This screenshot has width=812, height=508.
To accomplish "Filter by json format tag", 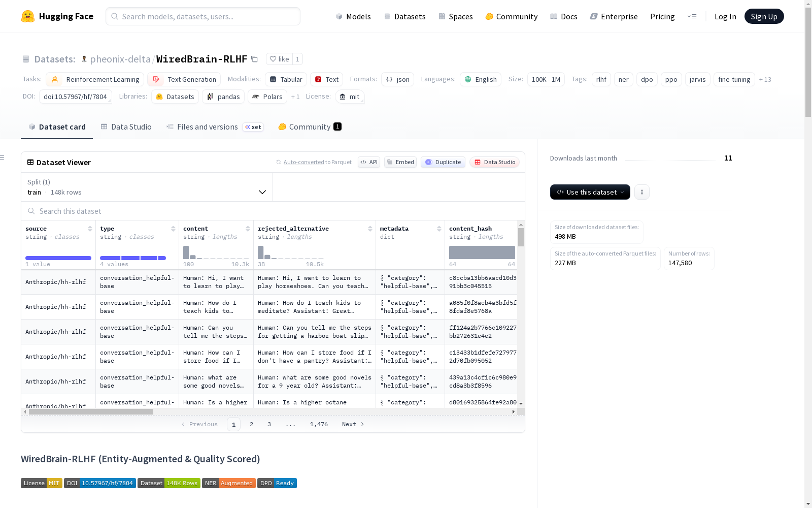I will (x=398, y=79).
